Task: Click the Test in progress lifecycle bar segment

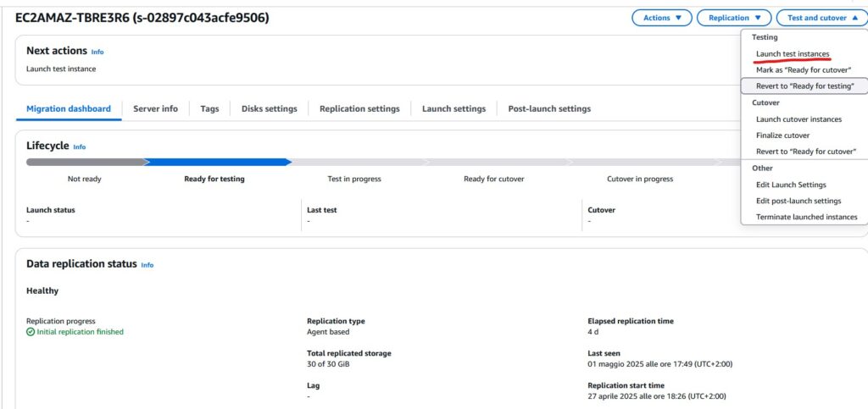Action: coord(359,162)
